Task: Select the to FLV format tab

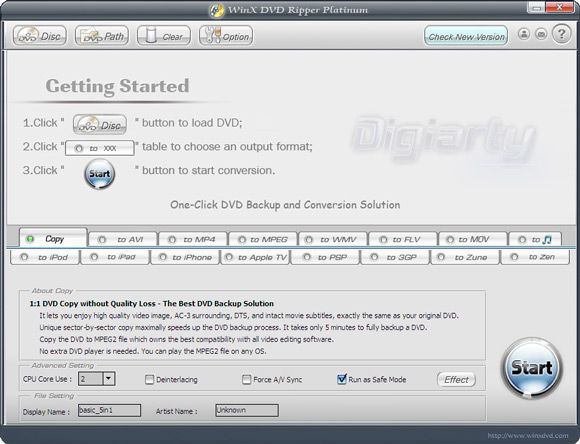Action: (402, 239)
